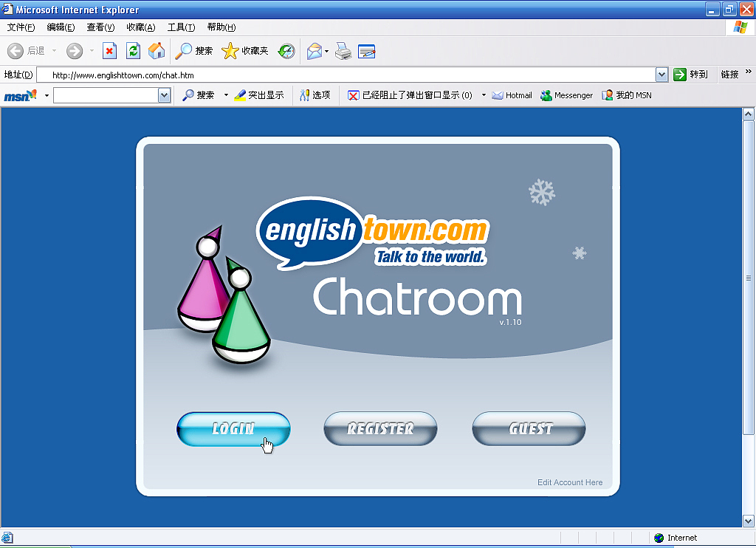Open Mail envelope icon
The image size is (756, 548).
(315, 51)
